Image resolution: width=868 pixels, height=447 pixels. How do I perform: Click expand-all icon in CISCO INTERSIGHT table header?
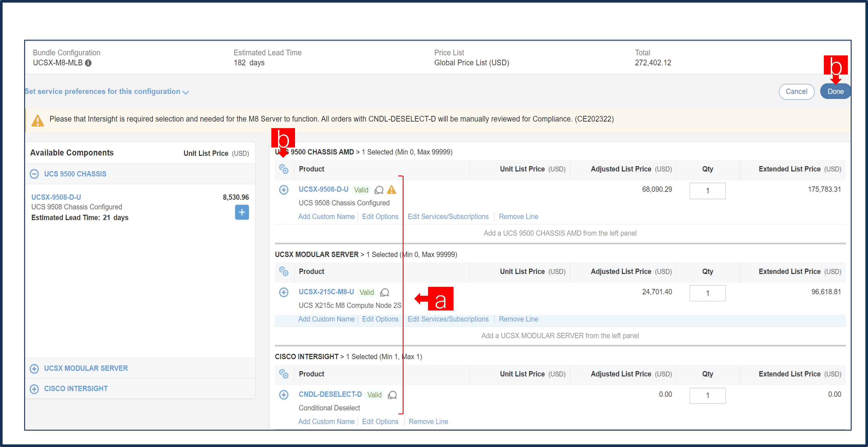coord(284,374)
